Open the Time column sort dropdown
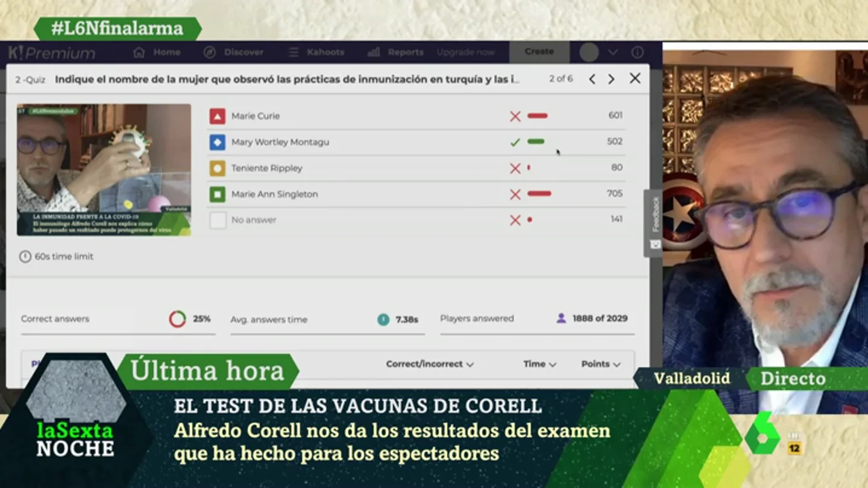Screen dimensions: 868x488 pos(539,364)
